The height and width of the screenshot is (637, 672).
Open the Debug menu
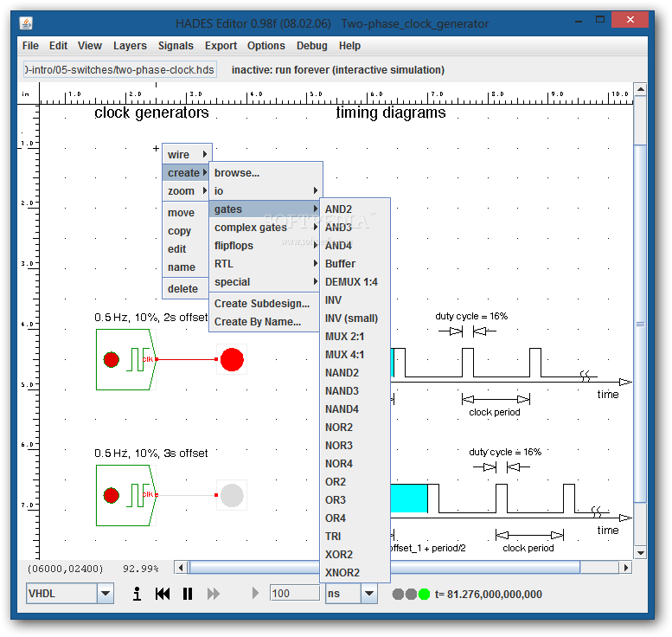(312, 46)
